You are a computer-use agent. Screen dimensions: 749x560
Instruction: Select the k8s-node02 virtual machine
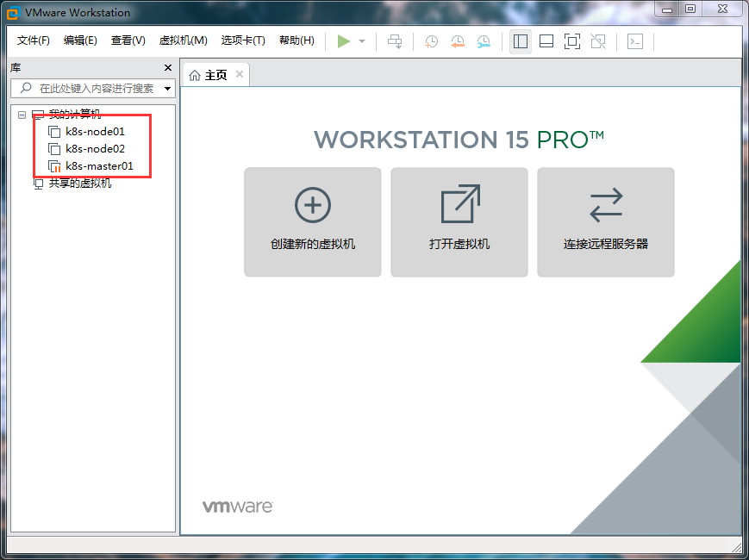click(x=95, y=148)
